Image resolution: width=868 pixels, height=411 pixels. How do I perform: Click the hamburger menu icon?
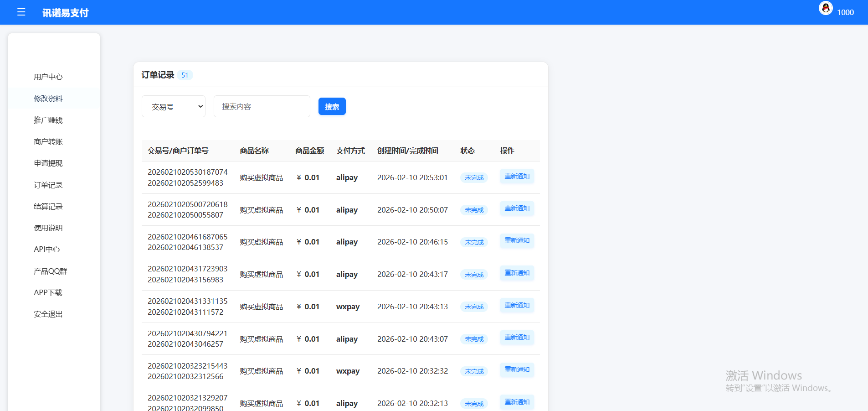point(21,12)
